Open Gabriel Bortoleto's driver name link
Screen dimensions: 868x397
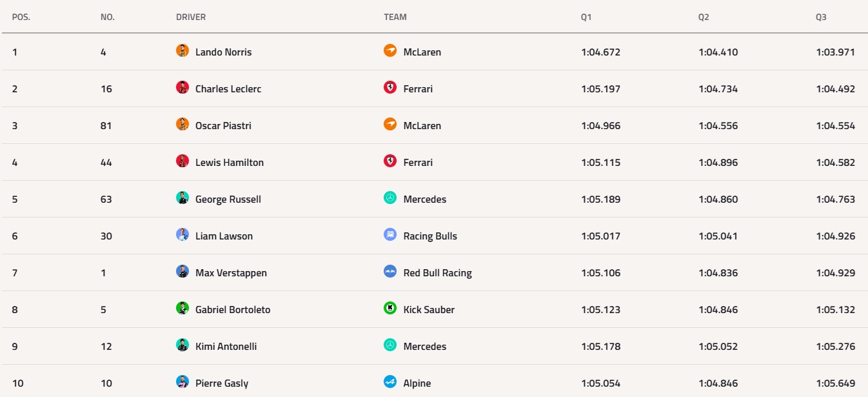coord(233,310)
